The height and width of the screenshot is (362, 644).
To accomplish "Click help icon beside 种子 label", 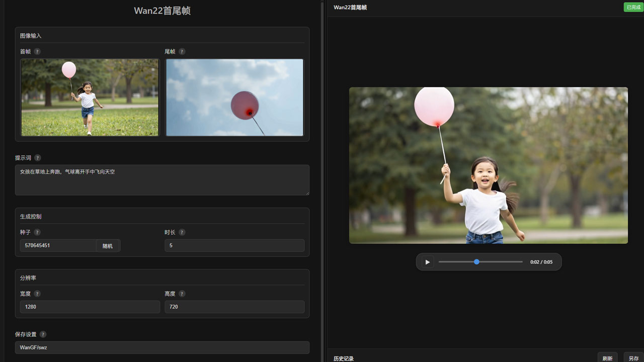I will (37, 232).
